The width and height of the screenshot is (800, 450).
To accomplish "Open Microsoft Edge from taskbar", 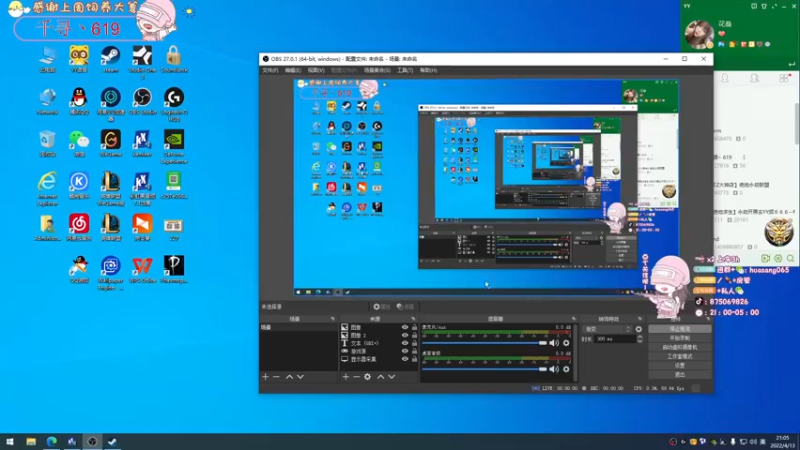I will coord(52,442).
